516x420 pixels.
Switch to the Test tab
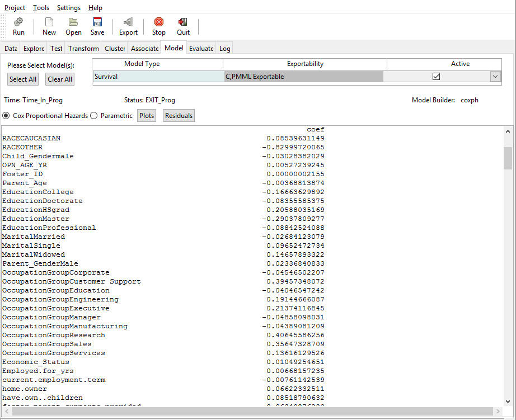[57, 48]
